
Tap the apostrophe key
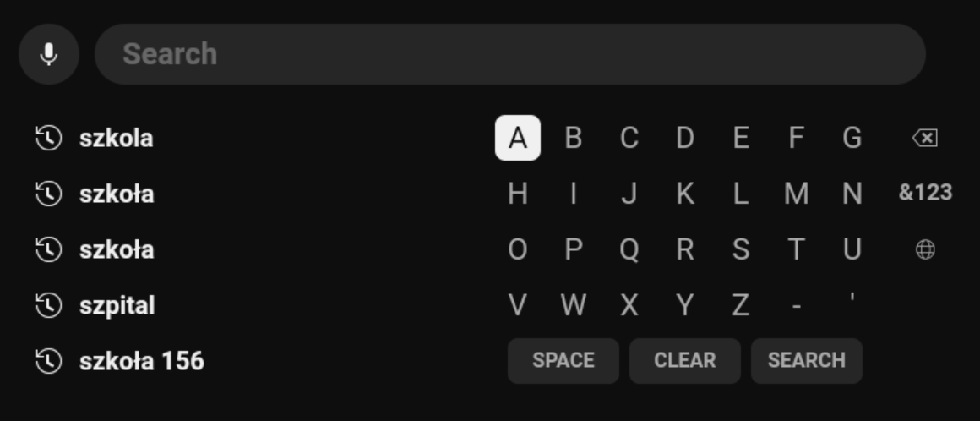[852, 300]
